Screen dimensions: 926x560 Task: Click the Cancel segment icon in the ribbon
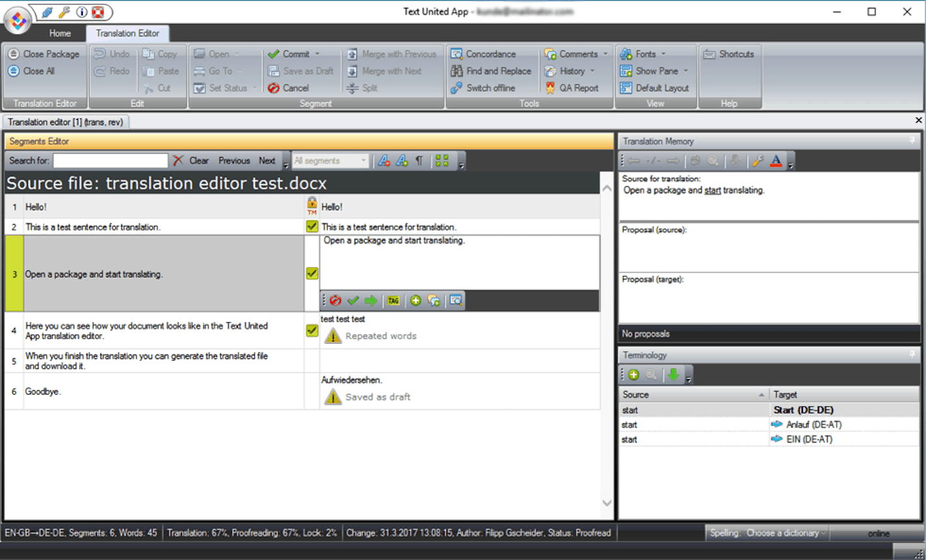pos(274,88)
